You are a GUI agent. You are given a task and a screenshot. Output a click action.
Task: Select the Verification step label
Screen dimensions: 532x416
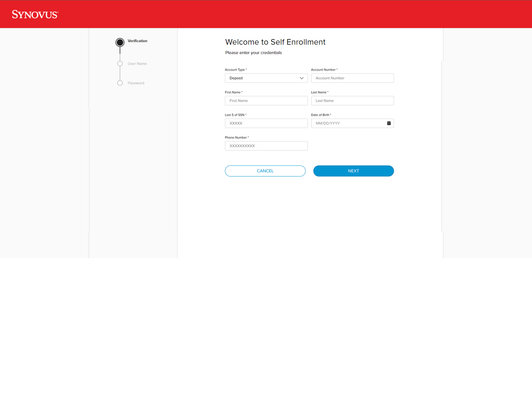(137, 41)
